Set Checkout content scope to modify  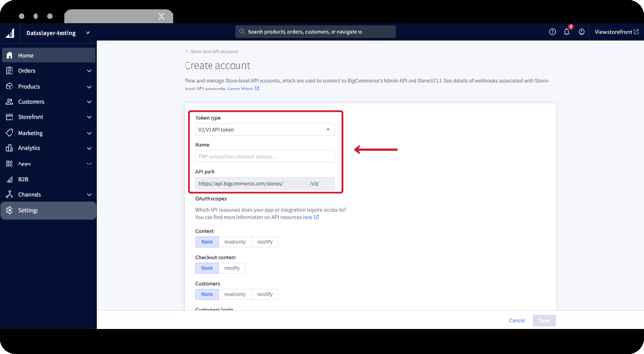point(232,268)
